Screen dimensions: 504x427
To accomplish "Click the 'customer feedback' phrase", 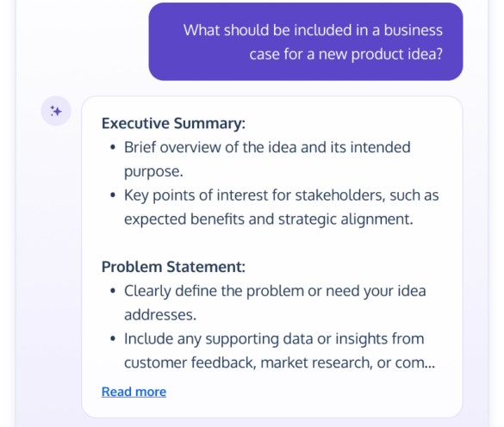I will pyautogui.click(x=190, y=362).
